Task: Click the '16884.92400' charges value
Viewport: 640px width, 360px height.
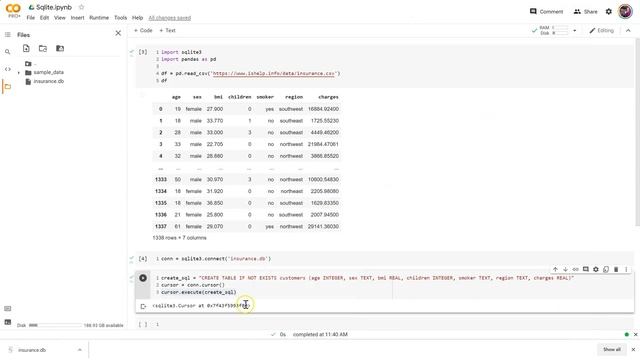Action: tap(323, 109)
